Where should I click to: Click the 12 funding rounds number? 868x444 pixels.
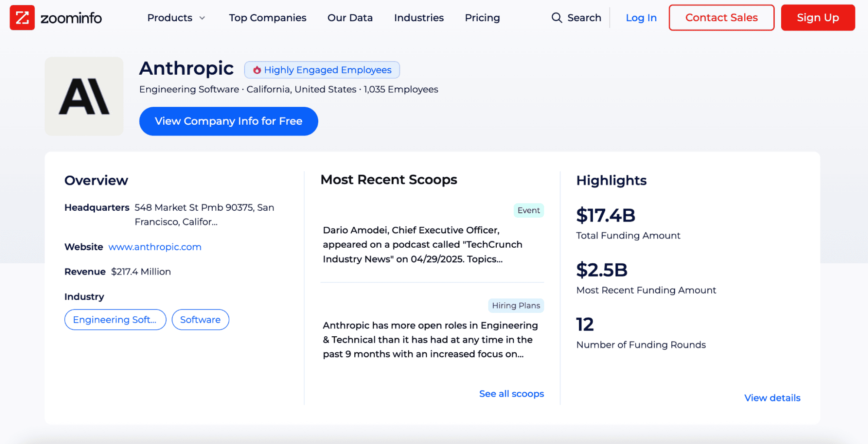pos(585,325)
